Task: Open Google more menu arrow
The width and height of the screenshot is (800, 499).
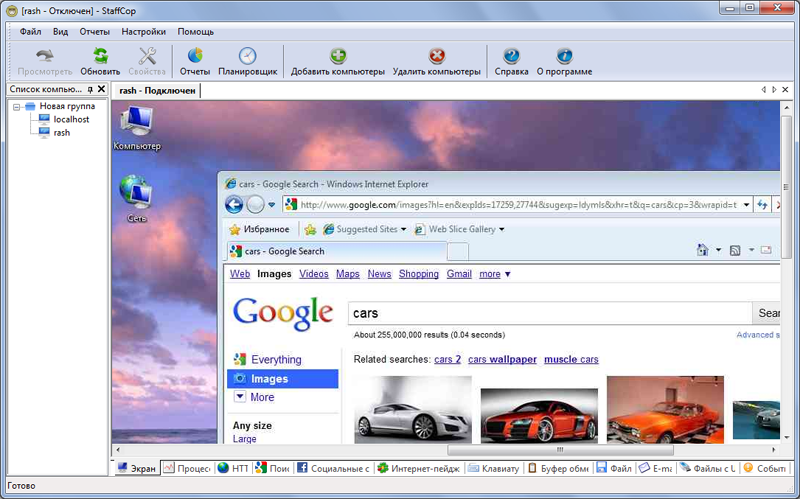Action: tap(508, 275)
